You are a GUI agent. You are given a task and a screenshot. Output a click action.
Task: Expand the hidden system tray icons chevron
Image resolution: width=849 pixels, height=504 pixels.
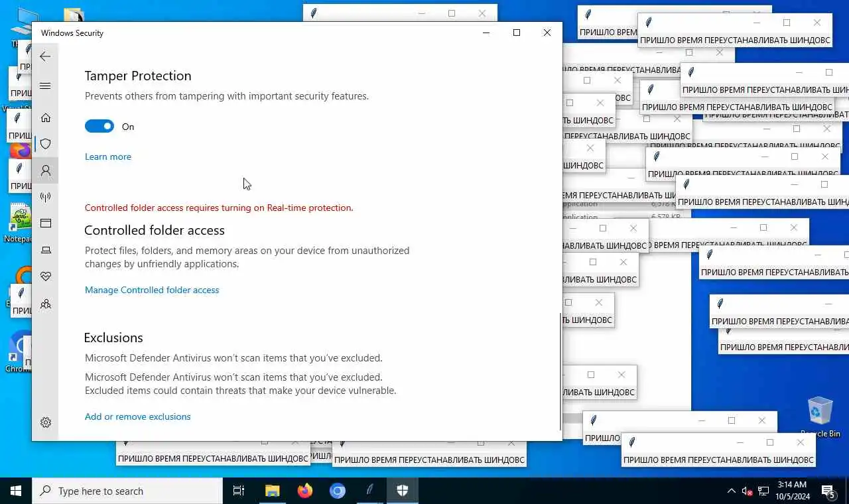(732, 491)
